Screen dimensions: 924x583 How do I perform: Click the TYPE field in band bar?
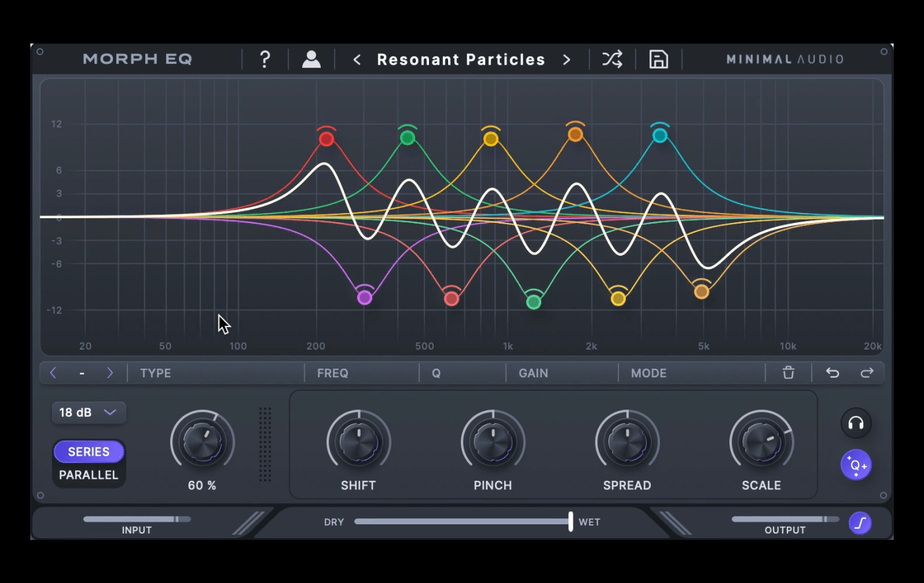[x=216, y=373]
